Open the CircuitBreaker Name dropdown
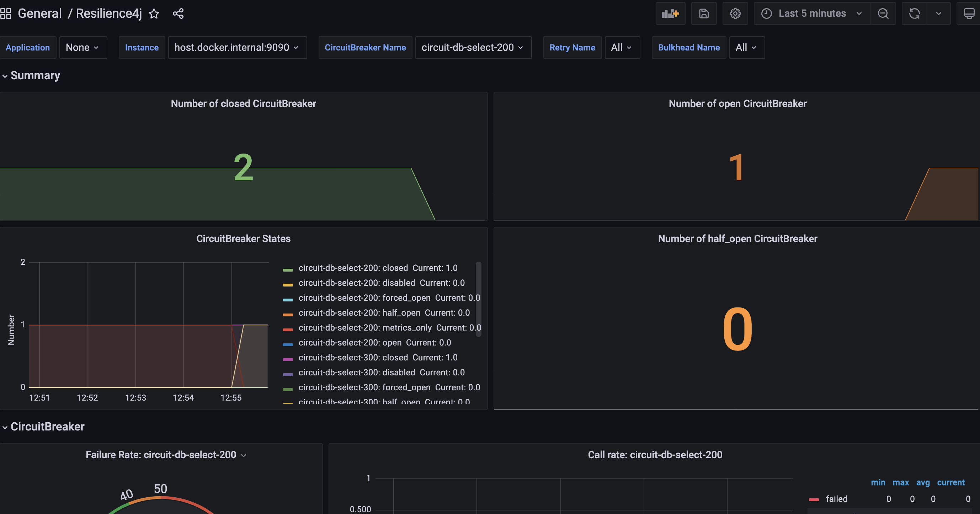 click(473, 48)
